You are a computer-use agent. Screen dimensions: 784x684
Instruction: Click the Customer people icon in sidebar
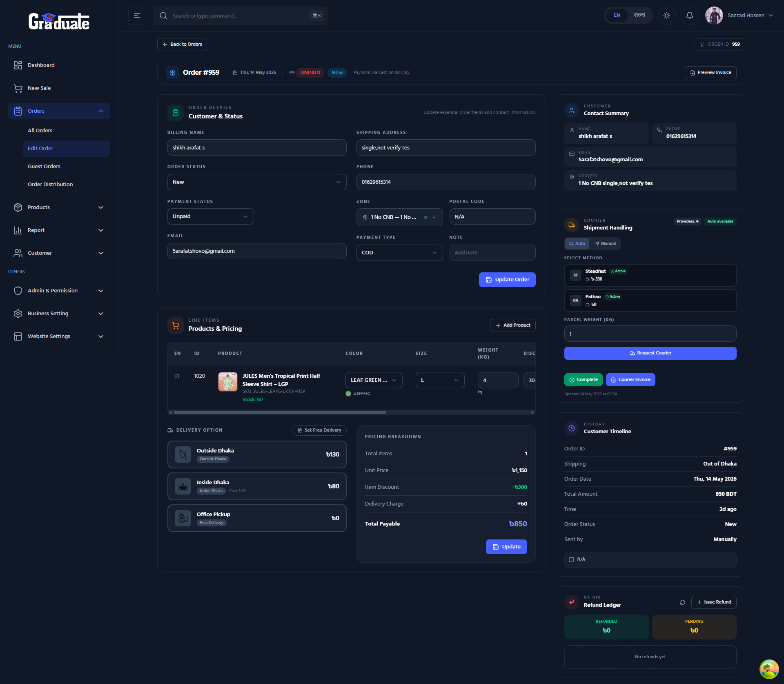pos(18,253)
